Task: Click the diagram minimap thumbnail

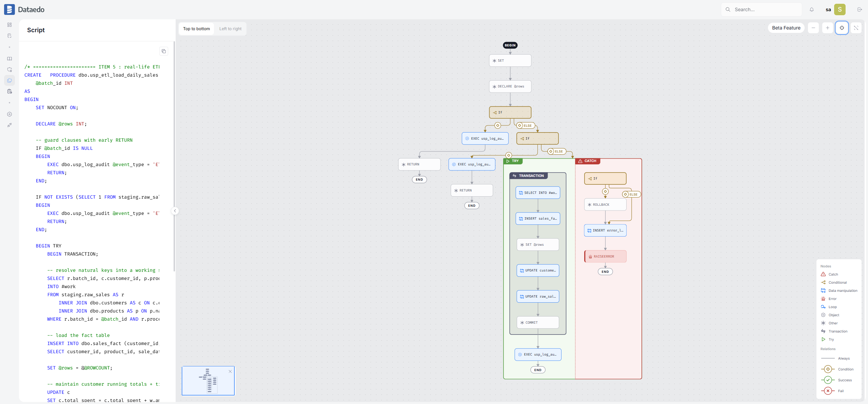Action: pos(208,381)
